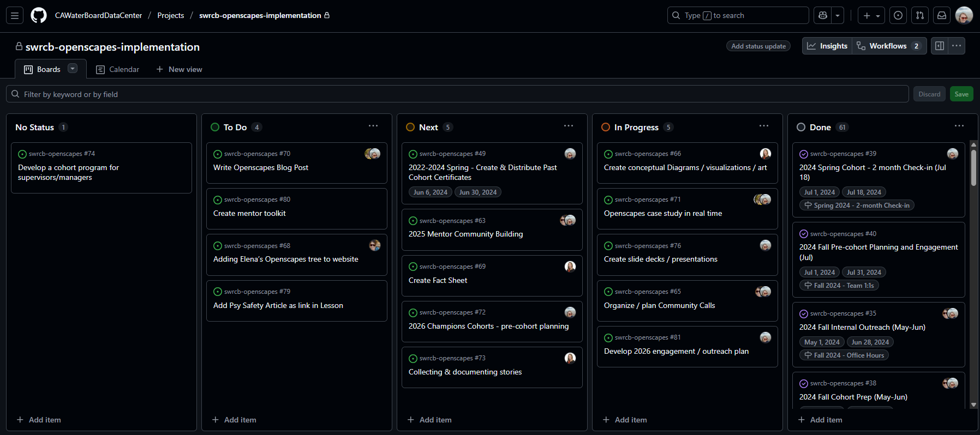Open Projects breadcrumb link

(171, 15)
